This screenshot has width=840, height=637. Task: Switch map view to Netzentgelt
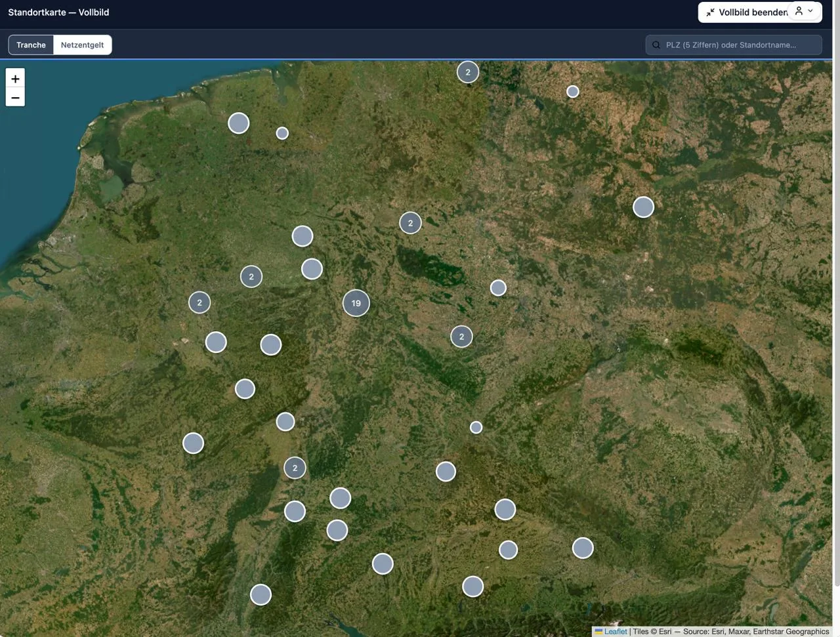point(82,45)
